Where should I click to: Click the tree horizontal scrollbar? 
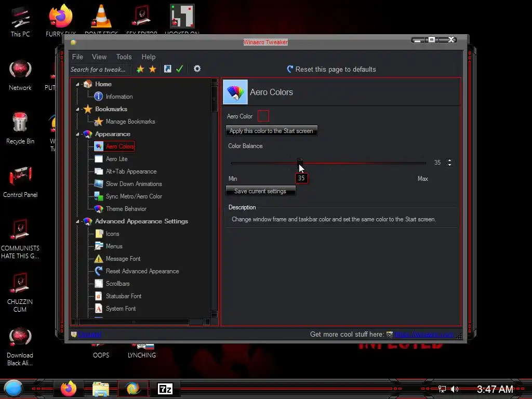point(134,322)
